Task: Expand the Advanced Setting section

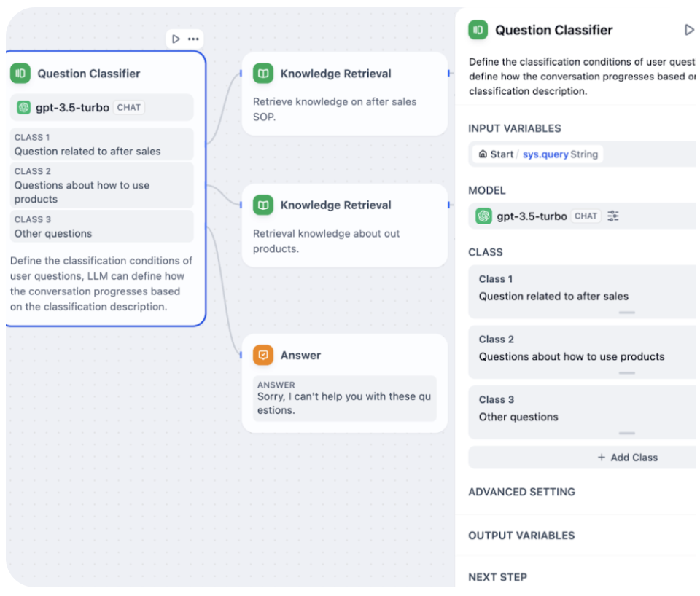Action: 521,492
